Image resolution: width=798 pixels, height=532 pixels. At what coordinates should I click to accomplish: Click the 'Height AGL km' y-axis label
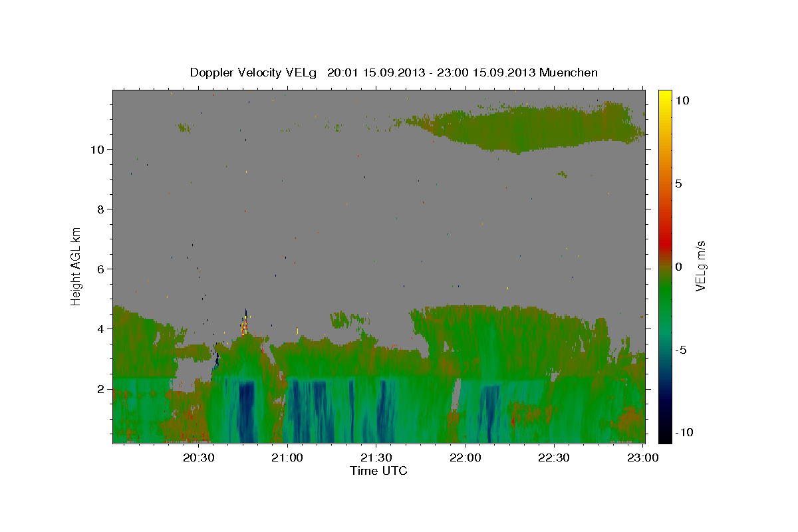coord(76,266)
